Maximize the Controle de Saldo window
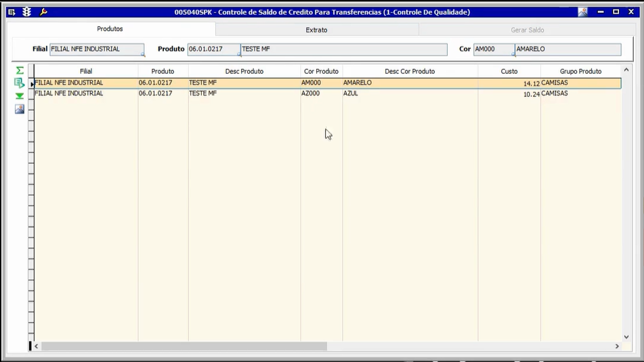Screen dimensions: 644x362 click(616, 12)
